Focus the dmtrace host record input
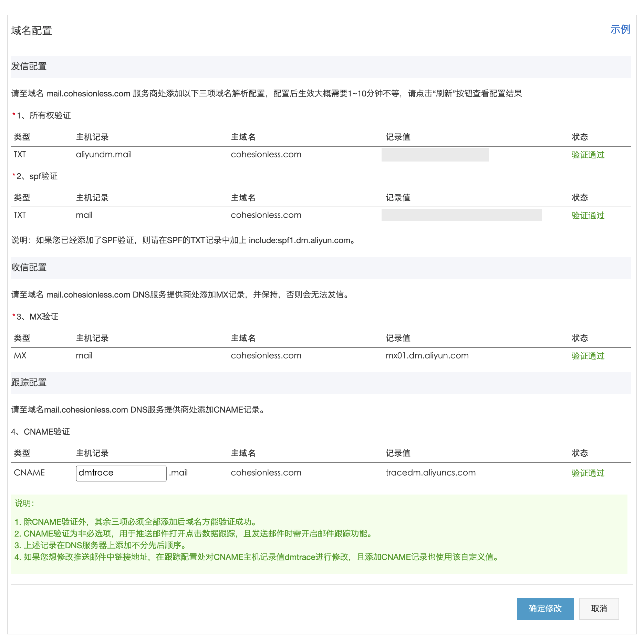Image resolution: width=644 pixels, height=644 pixels. click(x=121, y=473)
